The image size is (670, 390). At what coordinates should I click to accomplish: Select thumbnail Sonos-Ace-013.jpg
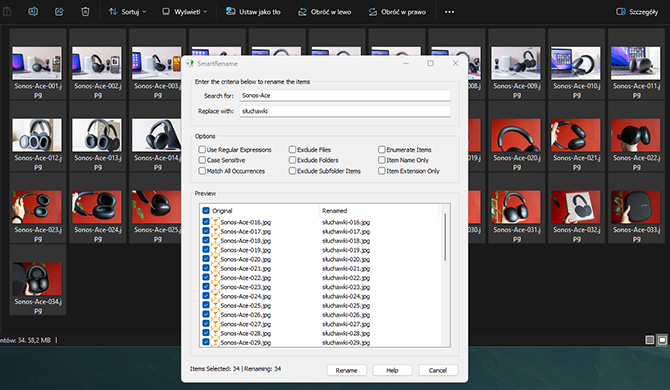pos(97,136)
